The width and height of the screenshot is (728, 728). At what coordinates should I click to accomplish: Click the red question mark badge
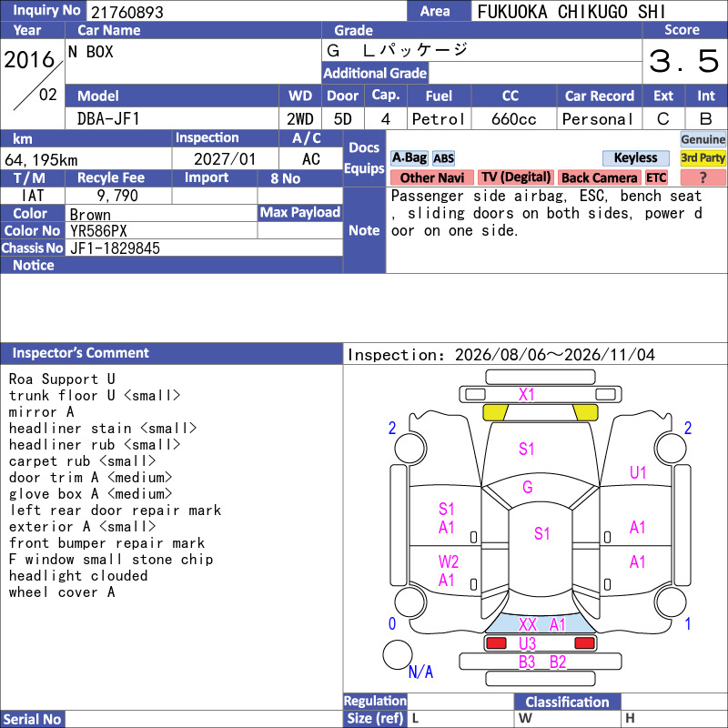click(703, 177)
